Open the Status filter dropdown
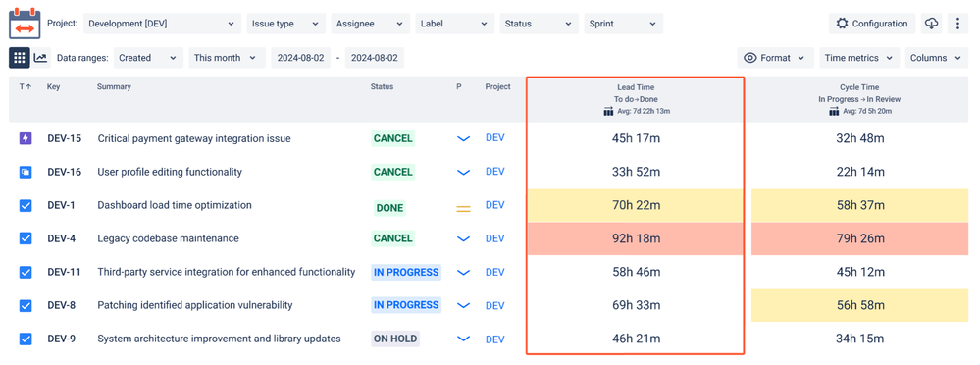 539,24
